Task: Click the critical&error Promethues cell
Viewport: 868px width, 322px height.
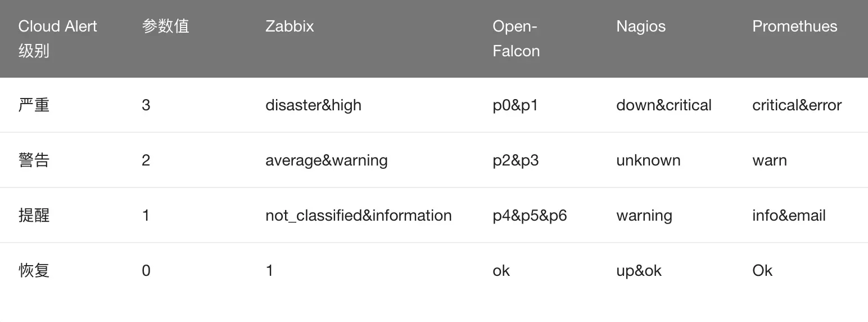Action: click(797, 105)
